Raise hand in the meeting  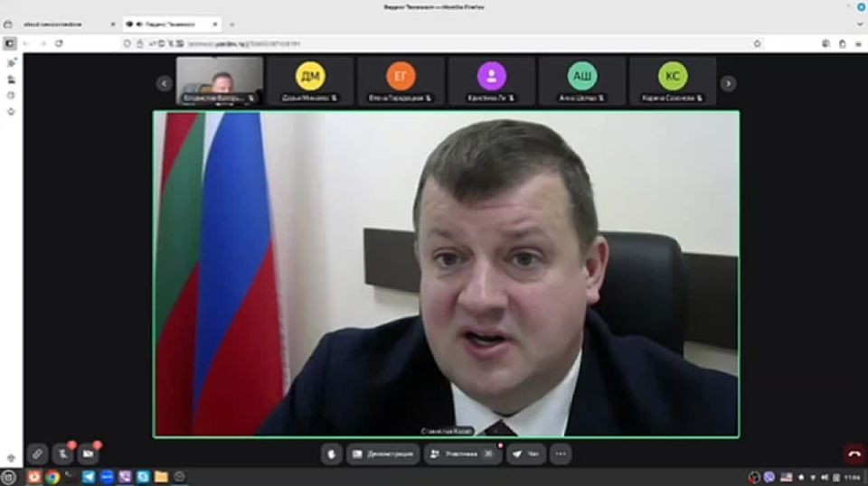pyautogui.click(x=332, y=453)
